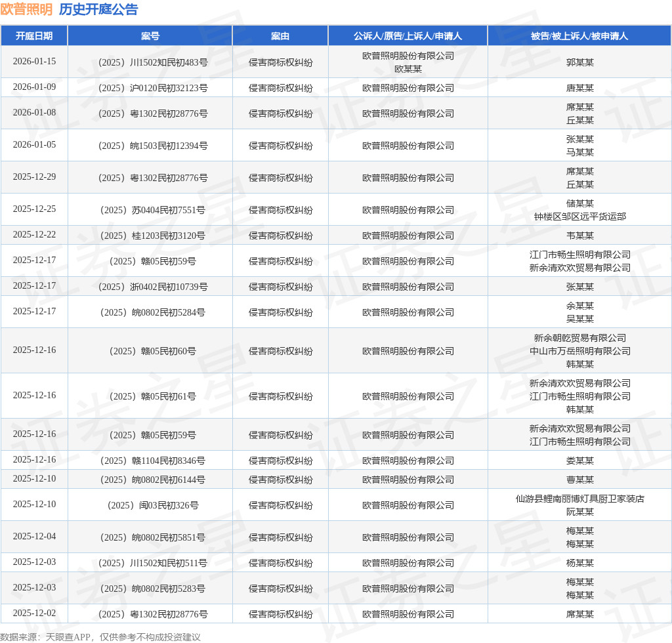Click date cell 2026-01-05
This screenshot has width=672, height=643.
[34, 145]
